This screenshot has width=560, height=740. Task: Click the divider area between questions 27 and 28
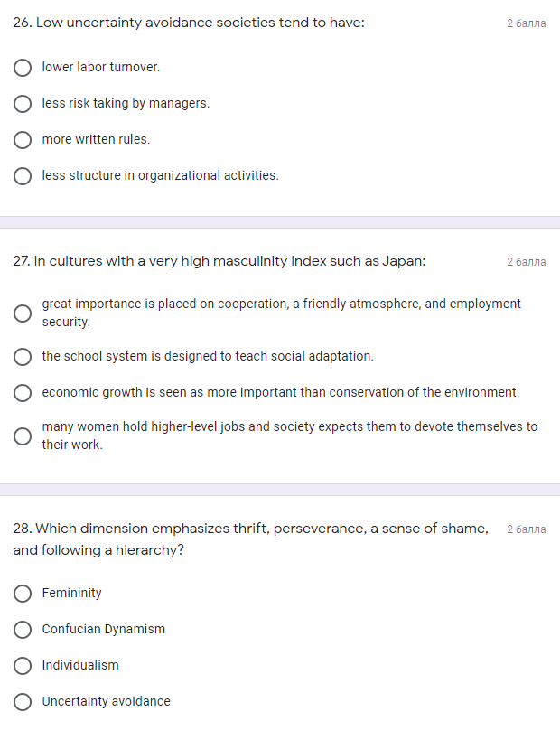tap(280, 482)
